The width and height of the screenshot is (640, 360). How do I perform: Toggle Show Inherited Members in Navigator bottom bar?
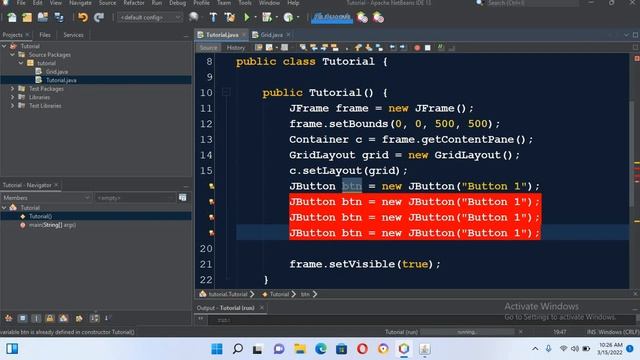[x=9, y=318]
